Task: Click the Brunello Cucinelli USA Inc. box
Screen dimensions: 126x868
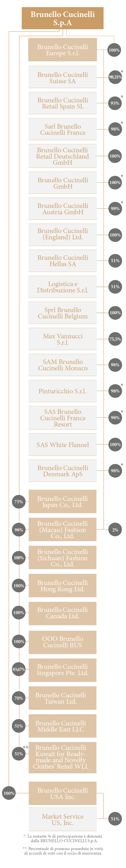Action: (x=62, y=793)
